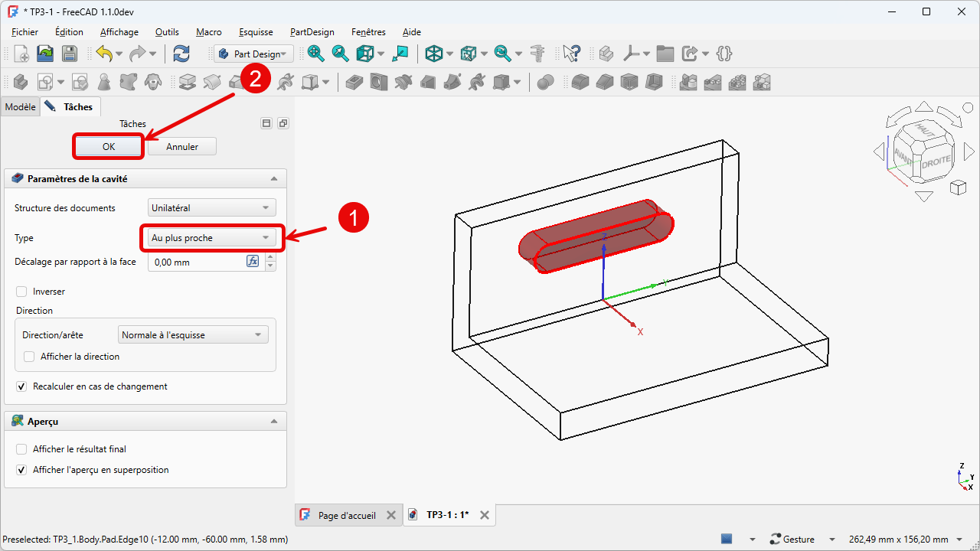980x551 pixels.
Task: Click the measure caliper icon
Action: pos(538,54)
